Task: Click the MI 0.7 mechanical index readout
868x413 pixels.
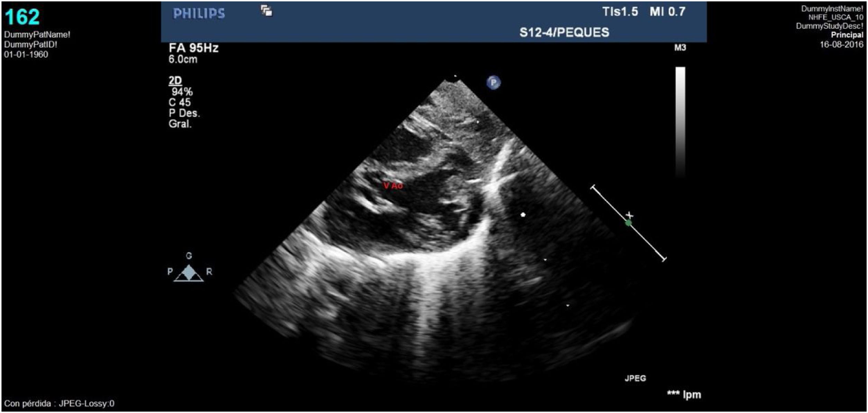Action: 667,11
